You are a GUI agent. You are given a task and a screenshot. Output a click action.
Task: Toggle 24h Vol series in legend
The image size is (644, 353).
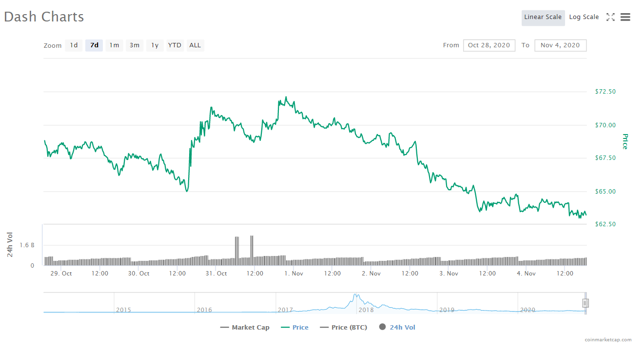397,328
